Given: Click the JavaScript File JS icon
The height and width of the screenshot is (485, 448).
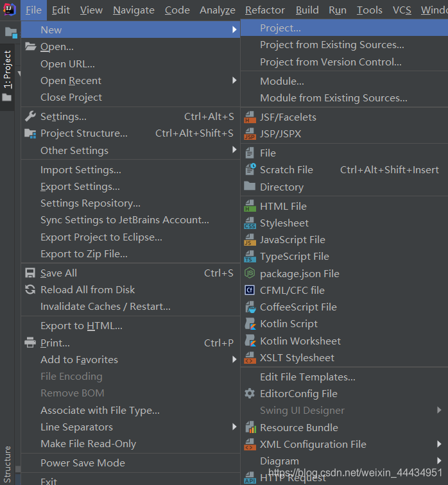Looking at the screenshot, I should 250,240.
